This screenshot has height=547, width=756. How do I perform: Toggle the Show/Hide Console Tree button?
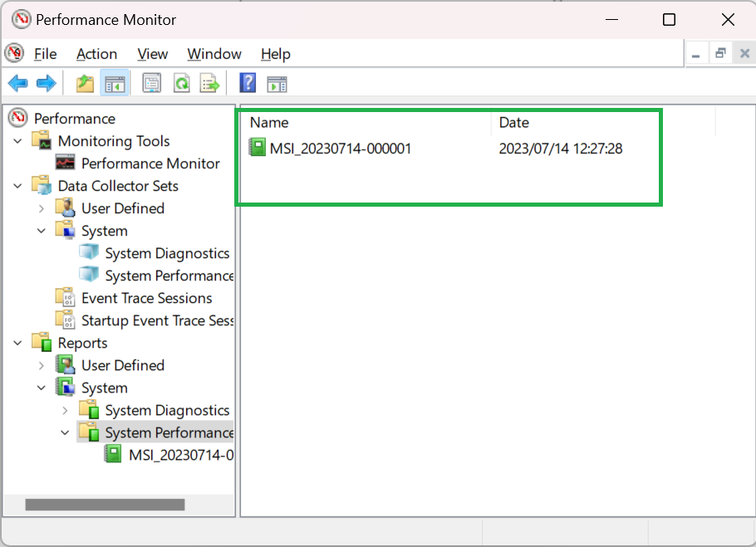tap(115, 82)
